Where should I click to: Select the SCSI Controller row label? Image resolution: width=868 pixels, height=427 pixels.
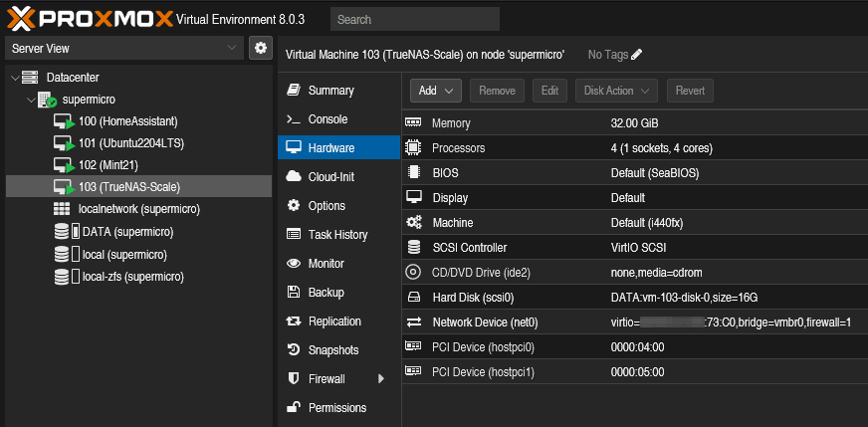470,248
